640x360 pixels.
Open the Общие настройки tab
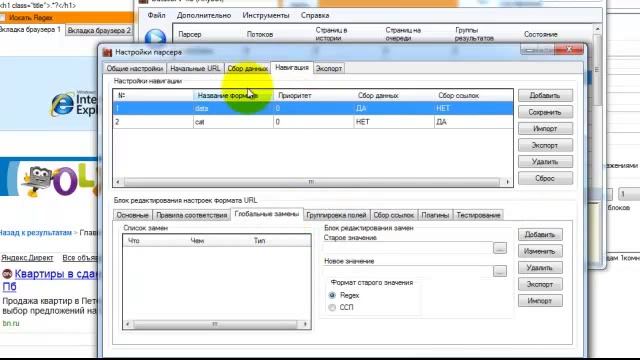pos(135,68)
